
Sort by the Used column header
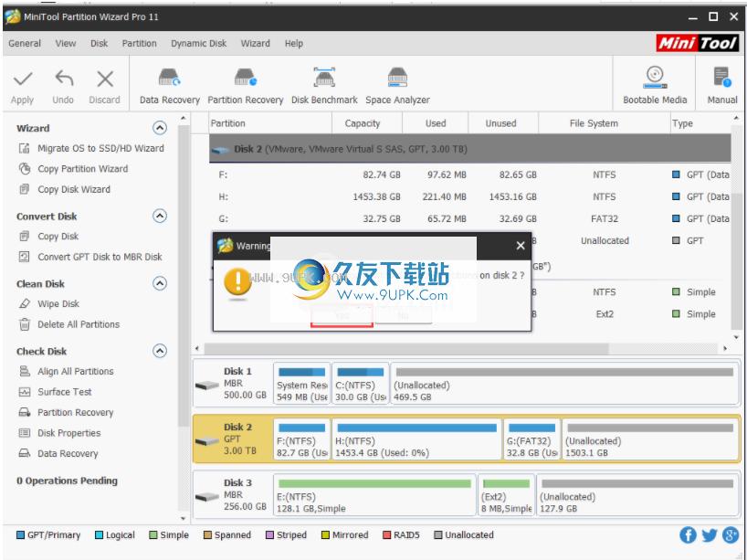click(x=436, y=123)
